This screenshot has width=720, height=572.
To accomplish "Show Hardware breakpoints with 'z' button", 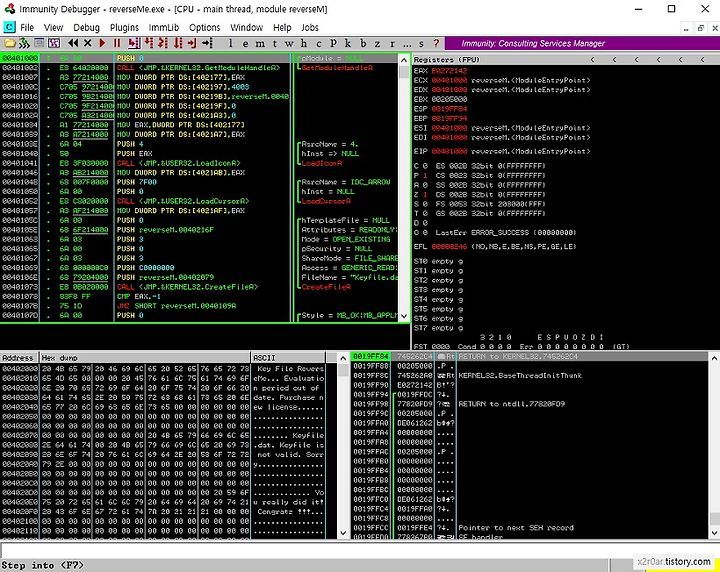I will click(x=377, y=43).
